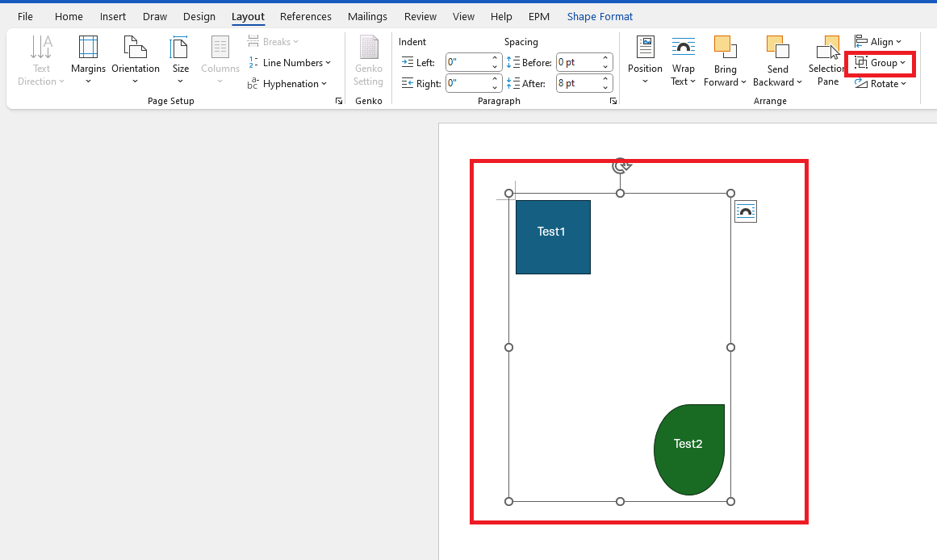Image resolution: width=937 pixels, height=560 pixels.
Task: Open the Margins dropdown
Action: [x=88, y=60]
